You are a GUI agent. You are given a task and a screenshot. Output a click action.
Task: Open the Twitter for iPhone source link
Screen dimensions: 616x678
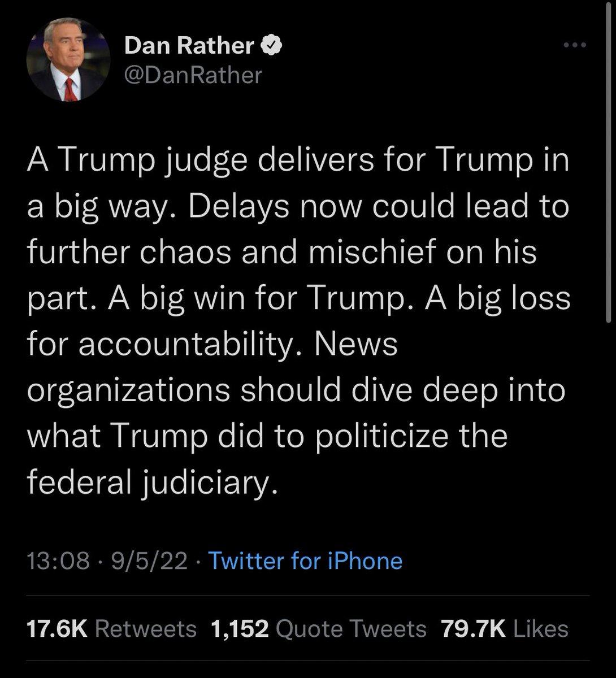pos(306,561)
